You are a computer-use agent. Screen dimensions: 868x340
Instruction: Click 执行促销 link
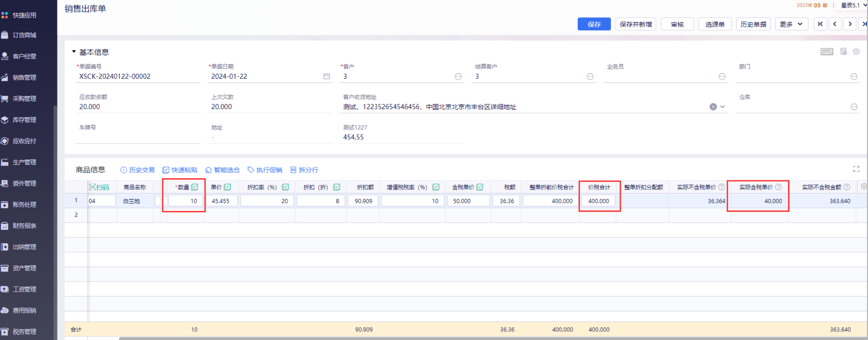click(x=265, y=170)
